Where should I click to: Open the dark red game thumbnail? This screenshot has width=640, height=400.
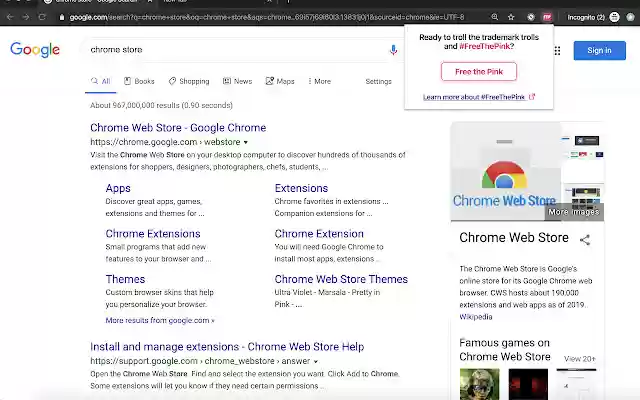coord(528,384)
